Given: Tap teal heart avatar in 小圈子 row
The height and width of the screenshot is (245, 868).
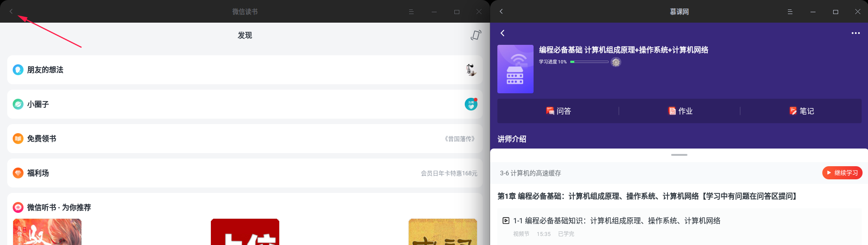Looking at the screenshot, I should pos(471,104).
